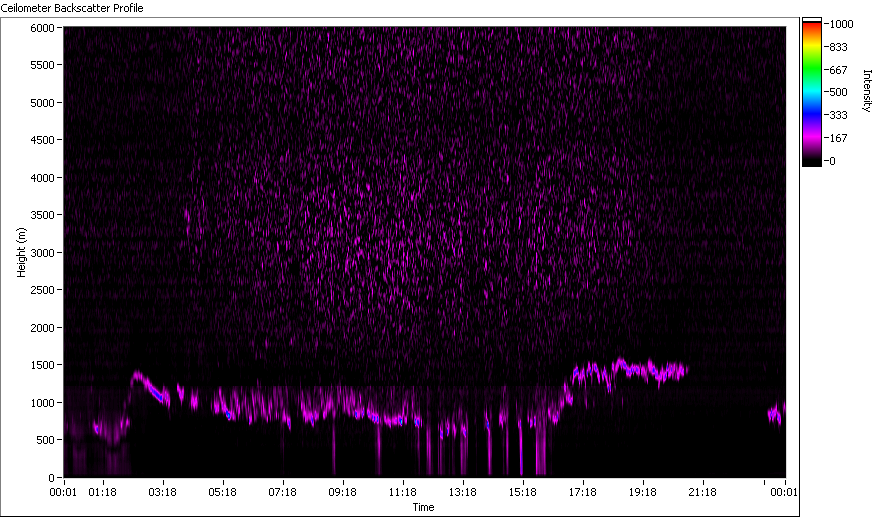
Task: Select the 3000 height tick label
Action: 42,253
